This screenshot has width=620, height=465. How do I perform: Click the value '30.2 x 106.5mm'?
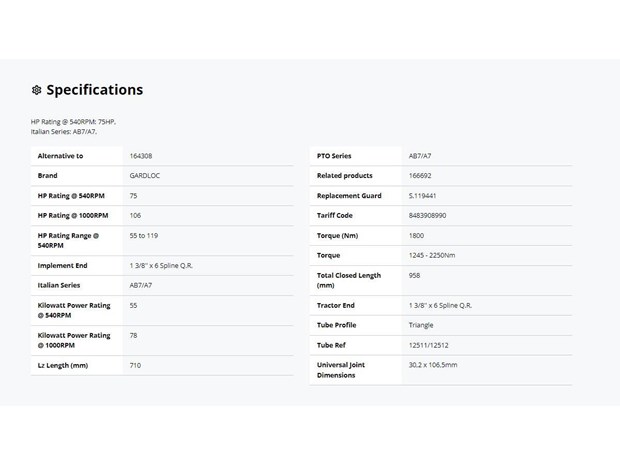point(433,365)
